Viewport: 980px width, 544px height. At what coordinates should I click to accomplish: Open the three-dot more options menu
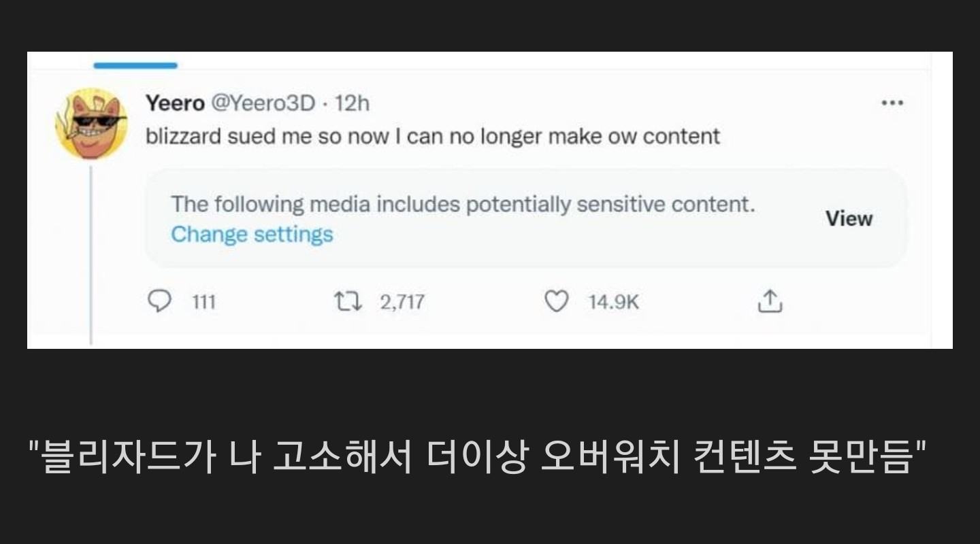(892, 103)
